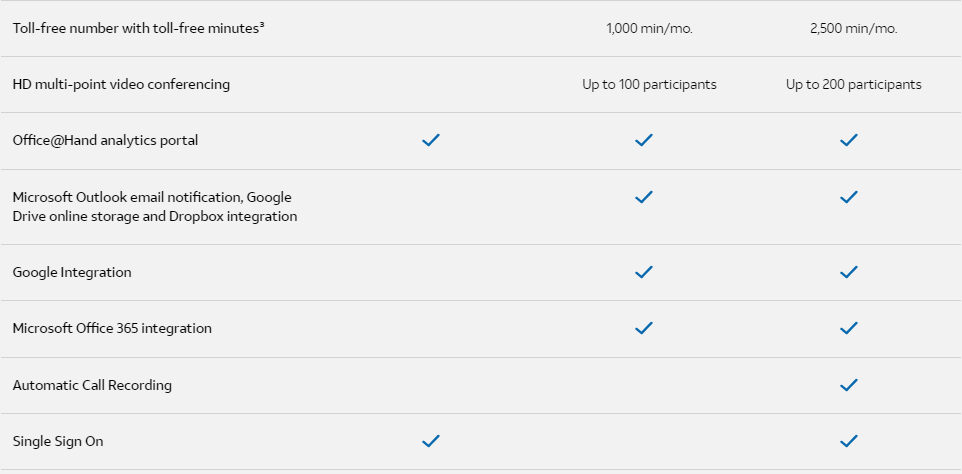Click last-plan checkmark for Dropbox integration row

pos(848,197)
